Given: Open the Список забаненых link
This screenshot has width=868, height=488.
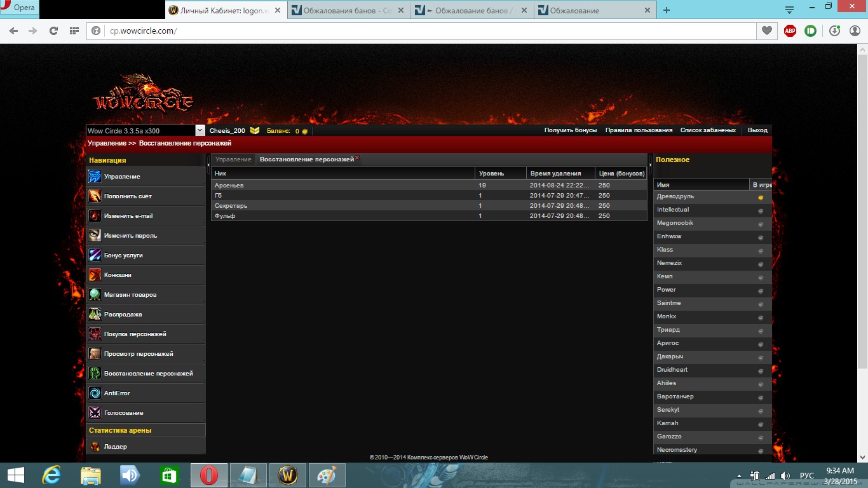Looking at the screenshot, I should (x=708, y=130).
